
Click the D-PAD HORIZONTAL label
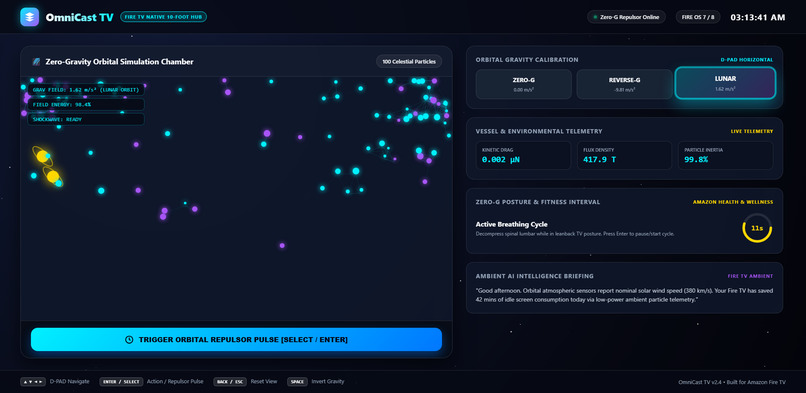pyautogui.click(x=746, y=60)
